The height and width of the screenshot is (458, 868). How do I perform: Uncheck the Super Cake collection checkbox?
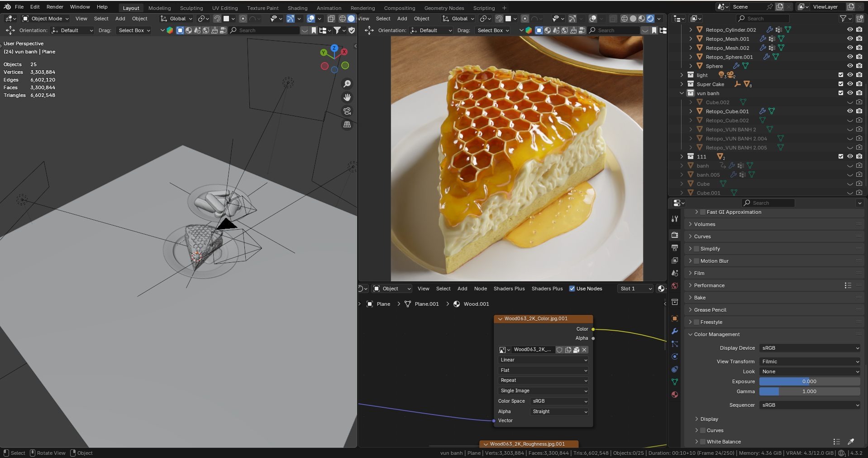[841, 84]
